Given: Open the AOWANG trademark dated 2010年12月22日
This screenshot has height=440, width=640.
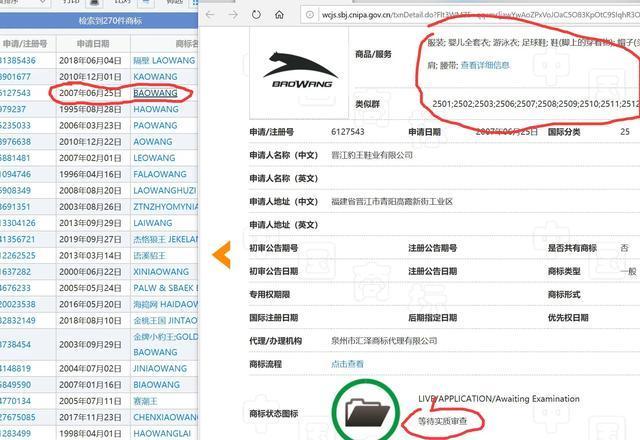Looking at the screenshot, I should pos(153,142).
